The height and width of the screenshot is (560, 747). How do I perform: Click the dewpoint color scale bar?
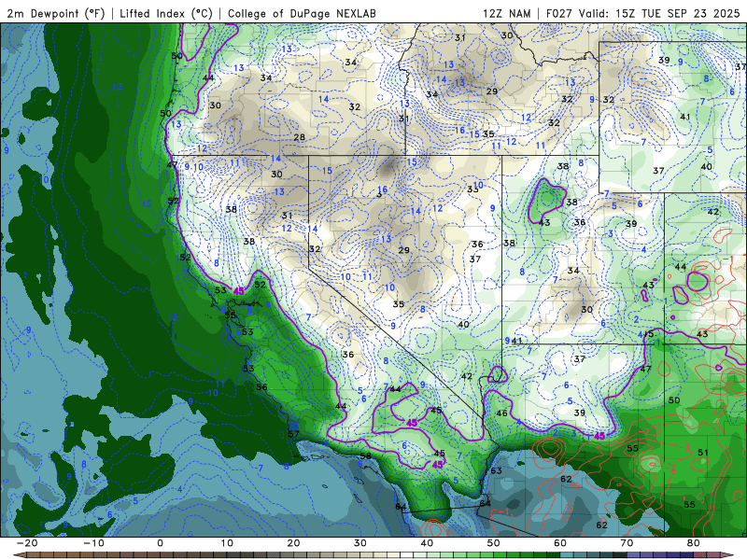(373, 555)
